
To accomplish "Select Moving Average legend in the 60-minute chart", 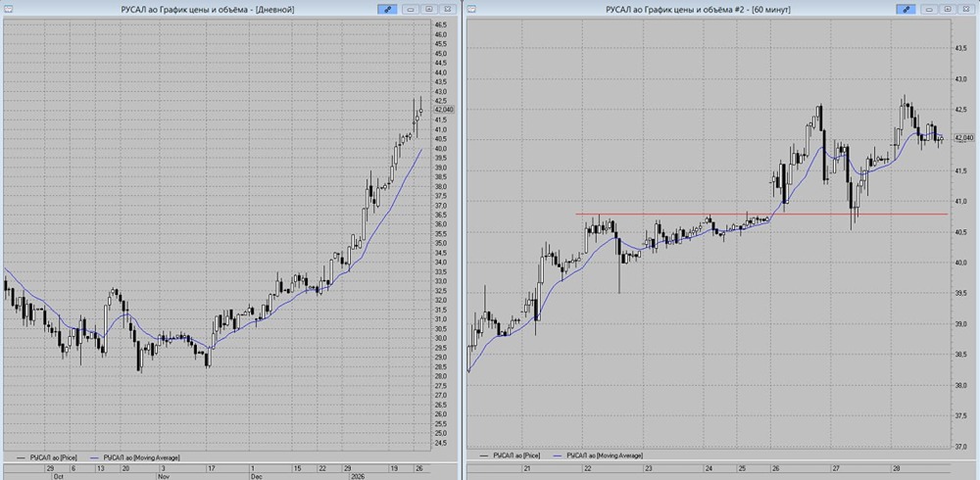I will [602, 456].
